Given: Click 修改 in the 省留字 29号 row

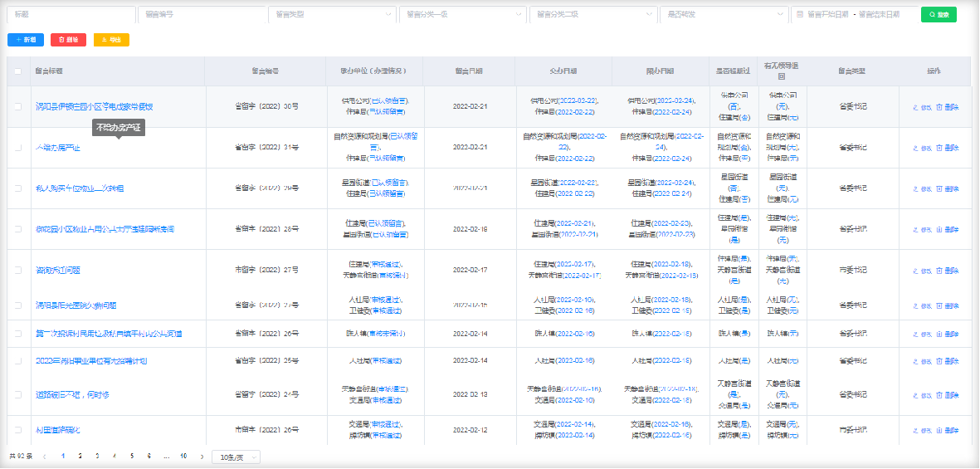Looking at the screenshot, I should 923,189.
